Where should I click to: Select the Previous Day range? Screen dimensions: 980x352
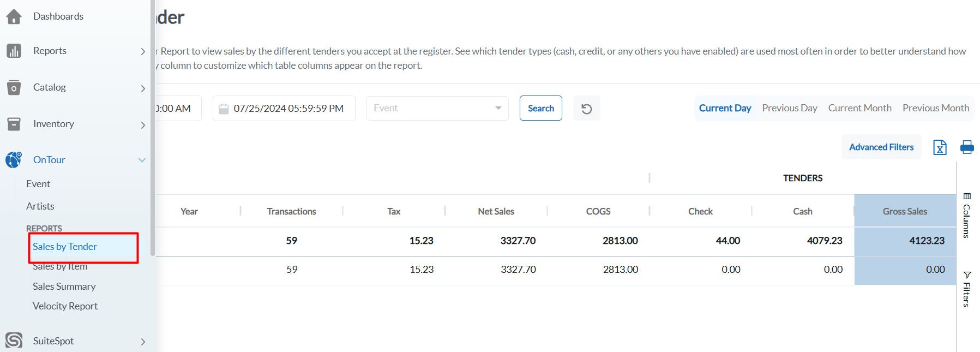point(790,108)
